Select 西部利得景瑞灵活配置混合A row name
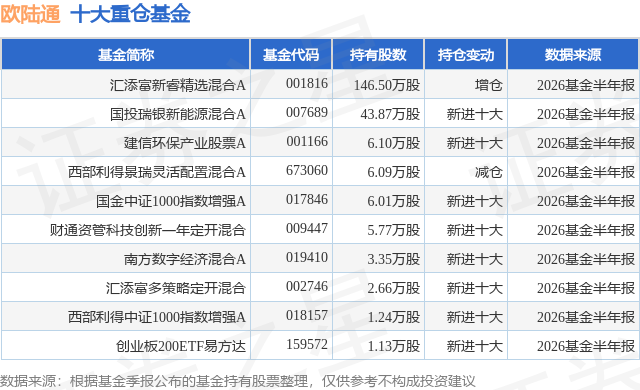The width and height of the screenshot is (640, 390). (157, 172)
